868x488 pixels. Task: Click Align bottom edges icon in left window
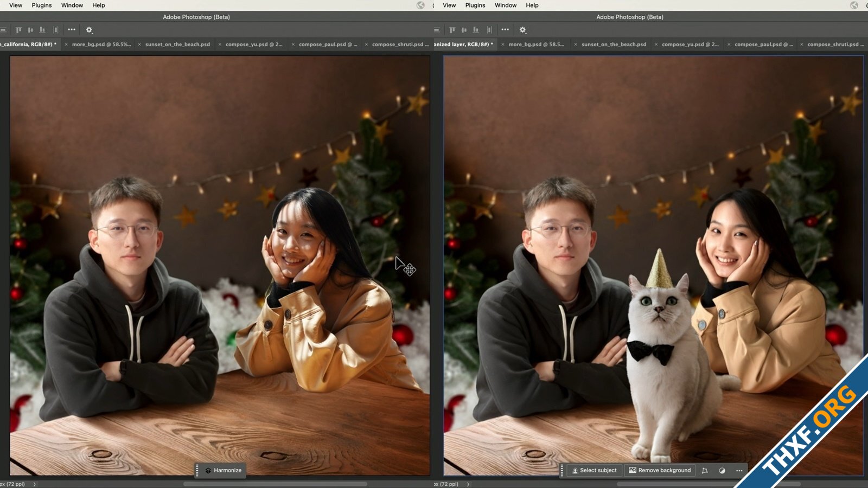[x=42, y=30]
